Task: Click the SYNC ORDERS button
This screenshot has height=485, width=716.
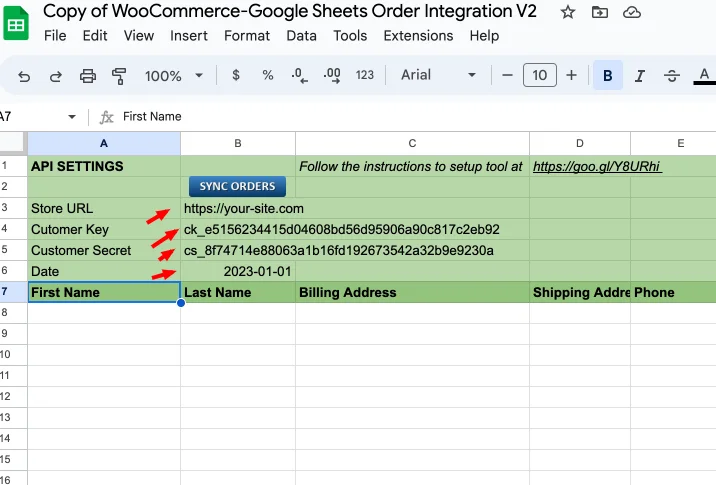Action: pyautogui.click(x=237, y=186)
